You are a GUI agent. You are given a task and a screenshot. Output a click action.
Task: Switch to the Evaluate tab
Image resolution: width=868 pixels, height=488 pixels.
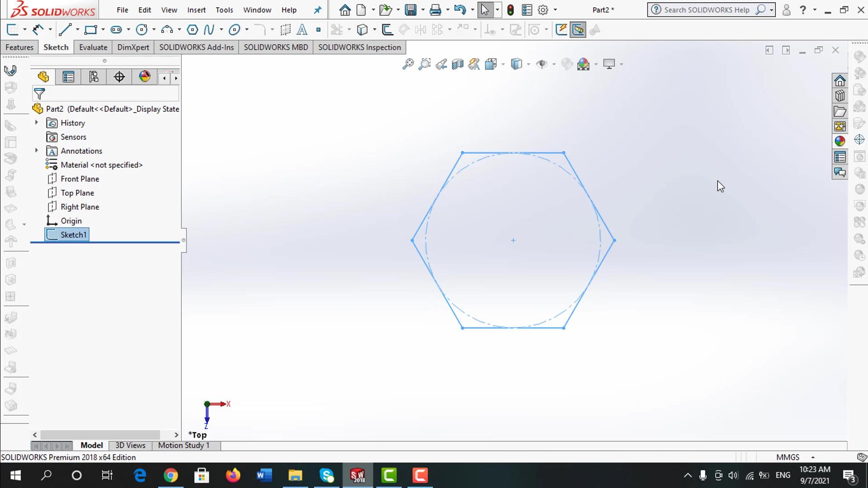93,47
